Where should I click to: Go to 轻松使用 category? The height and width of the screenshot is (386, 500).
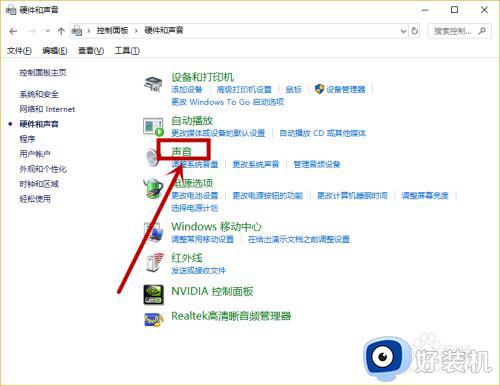pyautogui.click(x=35, y=199)
